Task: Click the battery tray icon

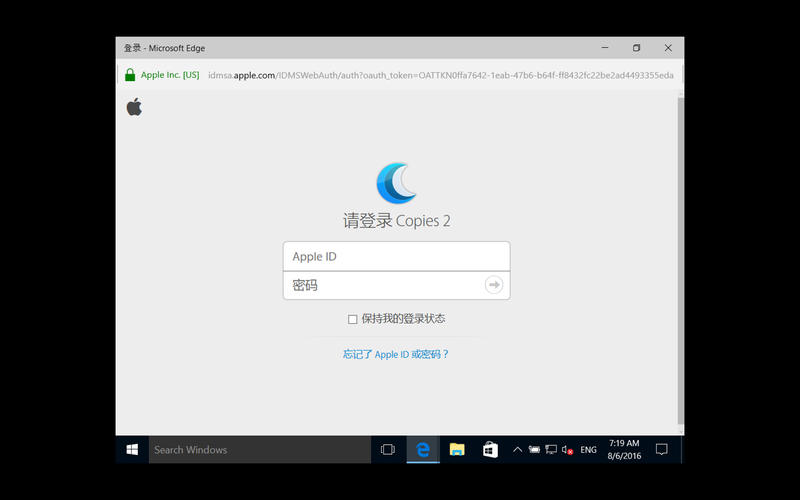Action: coord(534,449)
